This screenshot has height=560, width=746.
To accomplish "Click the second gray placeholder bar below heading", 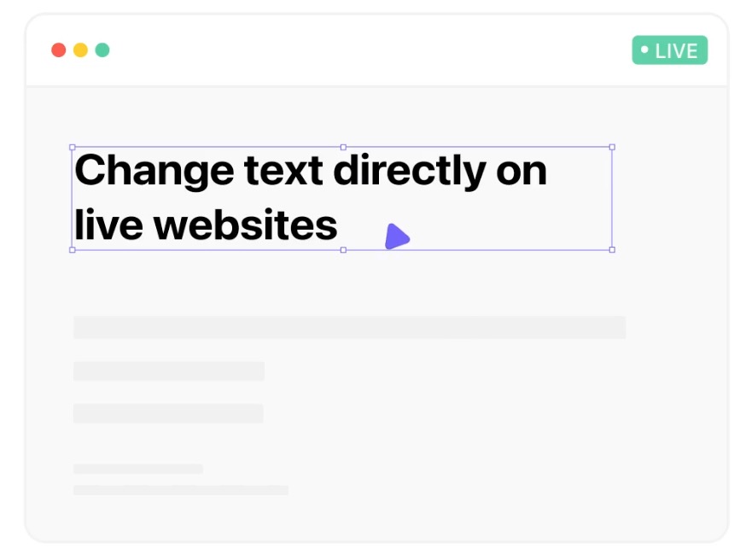I will (169, 371).
